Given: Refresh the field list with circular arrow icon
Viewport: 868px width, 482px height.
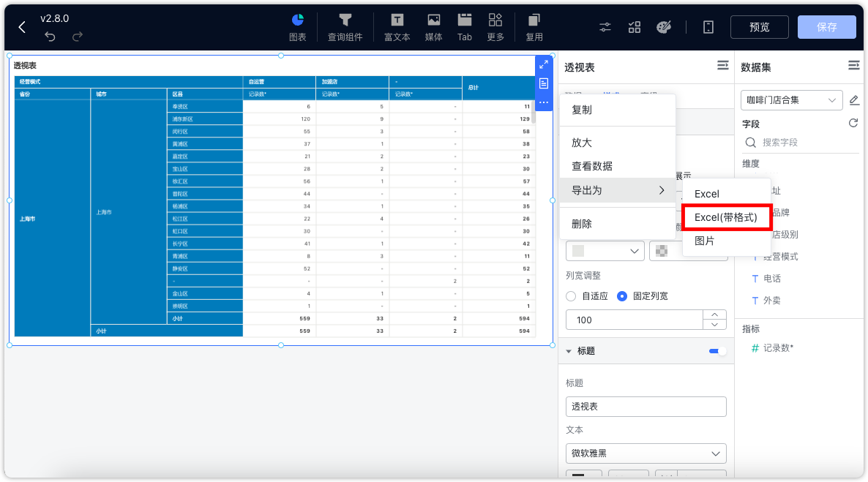Looking at the screenshot, I should point(854,122).
